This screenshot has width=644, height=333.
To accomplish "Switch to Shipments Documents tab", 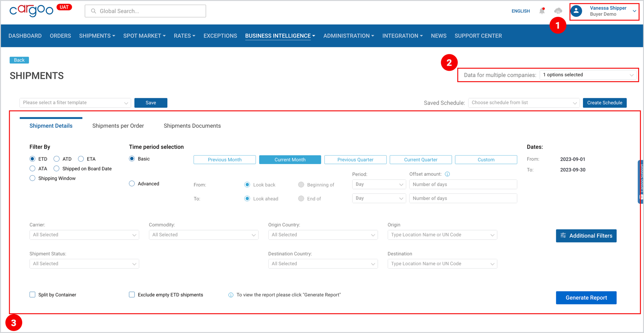I will 192,126.
